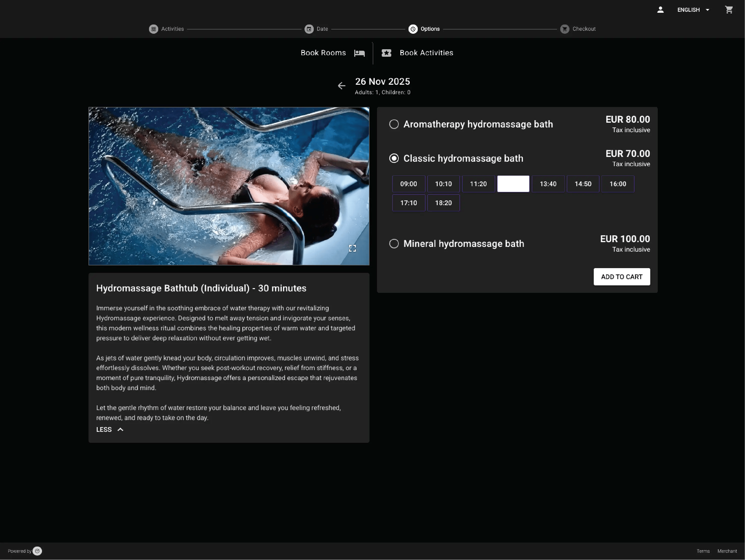Click the bed icon next to Book Rooms
Screen dimensions: 745x560
coord(359,53)
